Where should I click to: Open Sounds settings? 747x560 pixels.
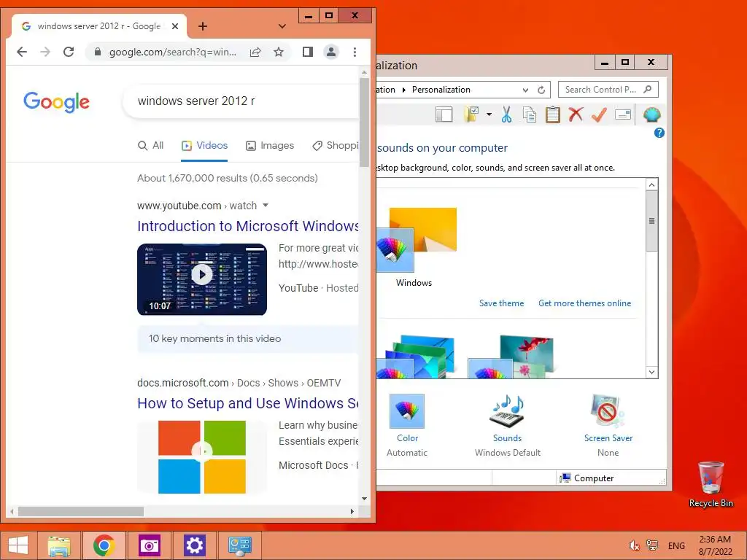click(x=508, y=425)
